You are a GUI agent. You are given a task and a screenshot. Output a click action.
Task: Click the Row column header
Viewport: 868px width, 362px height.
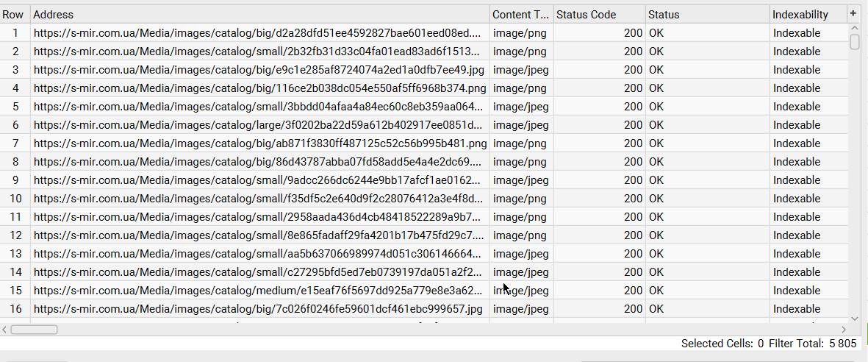[14, 15]
